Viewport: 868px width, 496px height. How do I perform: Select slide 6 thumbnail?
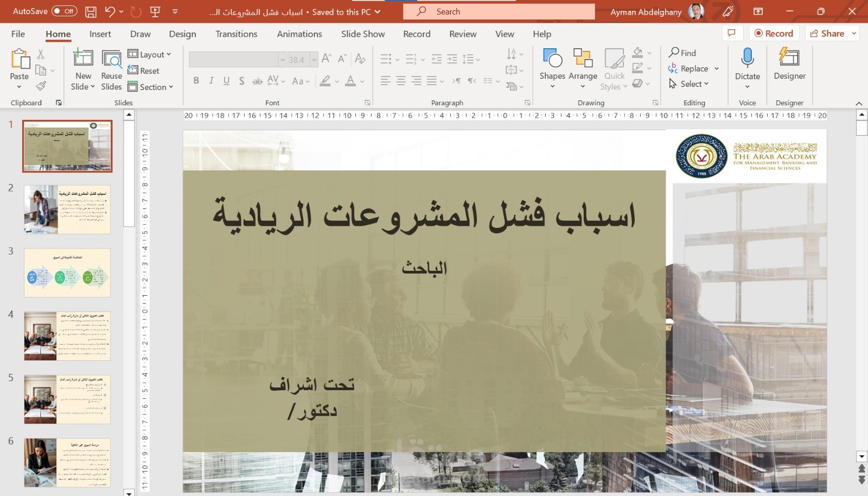67,462
